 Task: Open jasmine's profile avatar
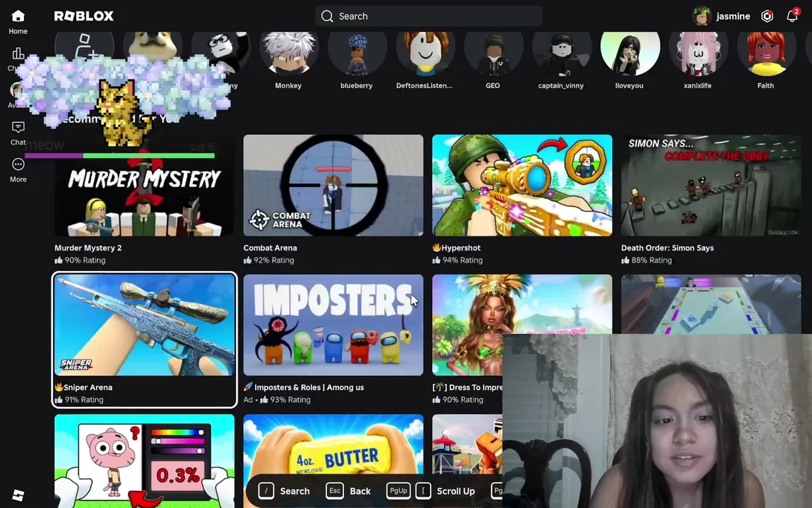coord(702,16)
